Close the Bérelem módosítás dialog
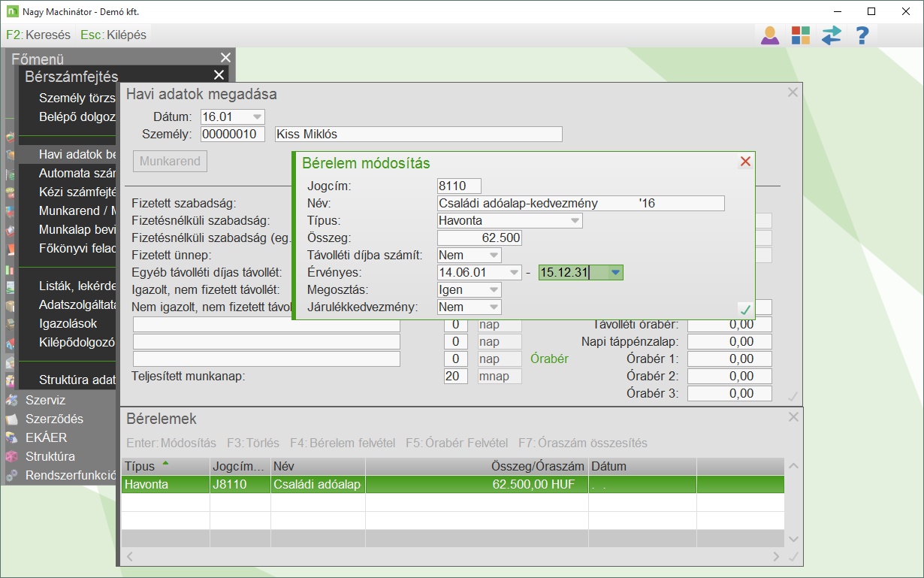The width and height of the screenshot is (924, 578). [x=745, y=162]
